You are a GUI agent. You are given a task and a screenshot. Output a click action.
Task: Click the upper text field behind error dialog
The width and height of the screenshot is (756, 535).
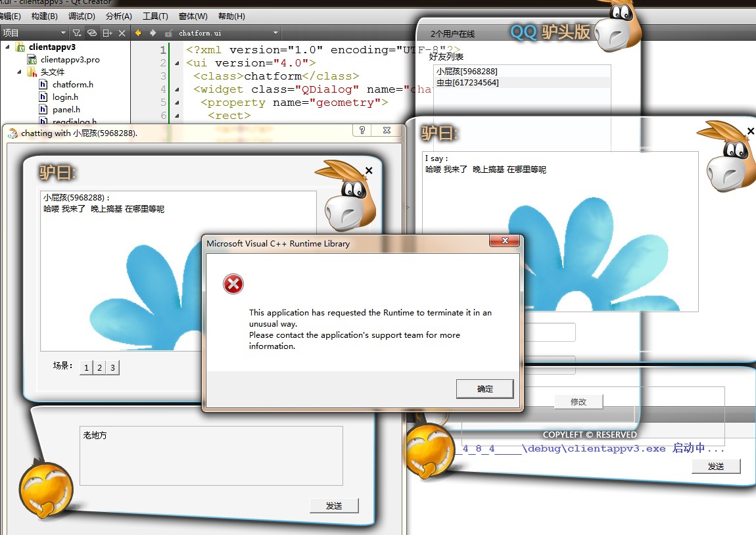tap(550, 332)
